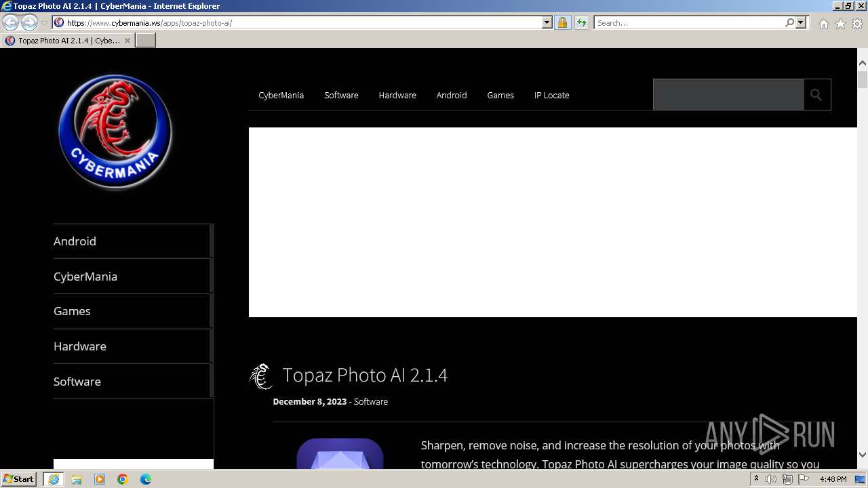Click the browser Forward arrow button
The height and width of the screenshot is (488, 868).
click(x=29, y=22)
